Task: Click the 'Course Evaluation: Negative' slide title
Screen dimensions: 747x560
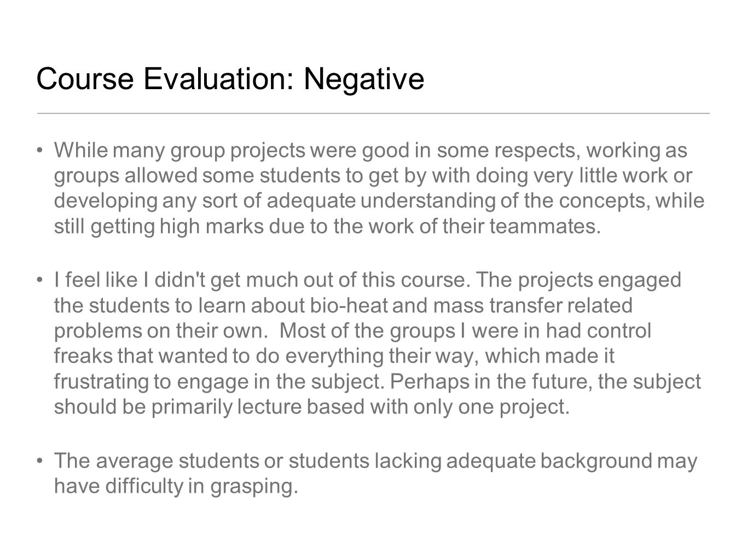Action: coord(230,79)
